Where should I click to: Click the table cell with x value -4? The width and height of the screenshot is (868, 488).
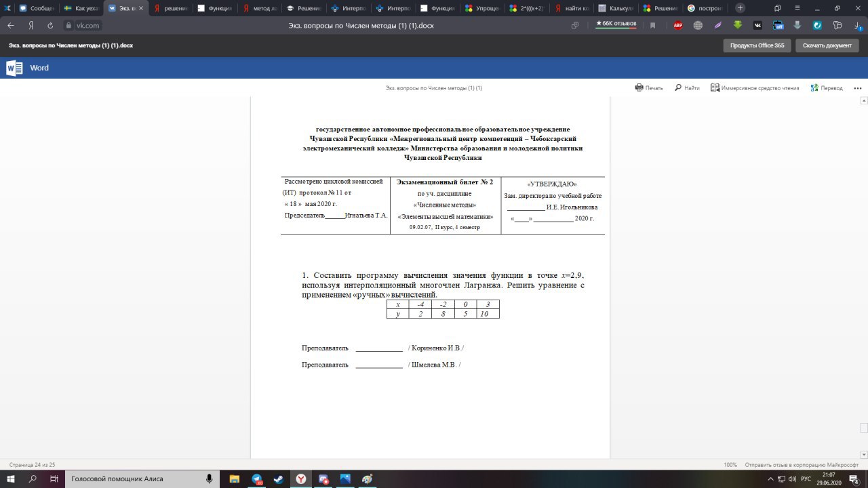coord(420,305)
